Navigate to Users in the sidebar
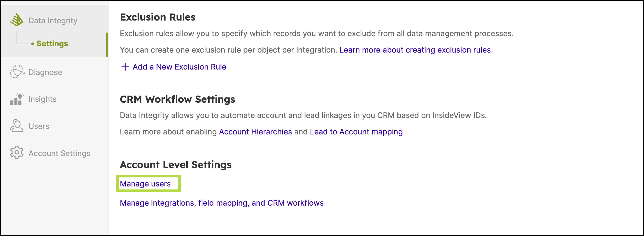 [x=39, y=126]
